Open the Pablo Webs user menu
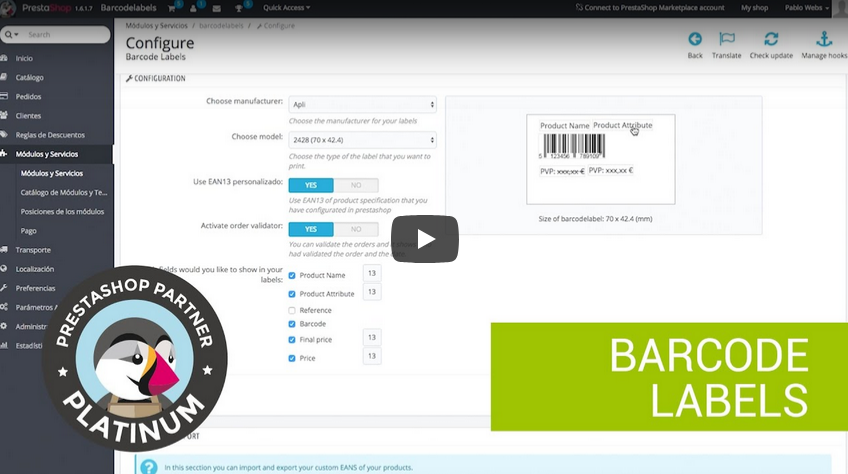 (x=806, y=8)
